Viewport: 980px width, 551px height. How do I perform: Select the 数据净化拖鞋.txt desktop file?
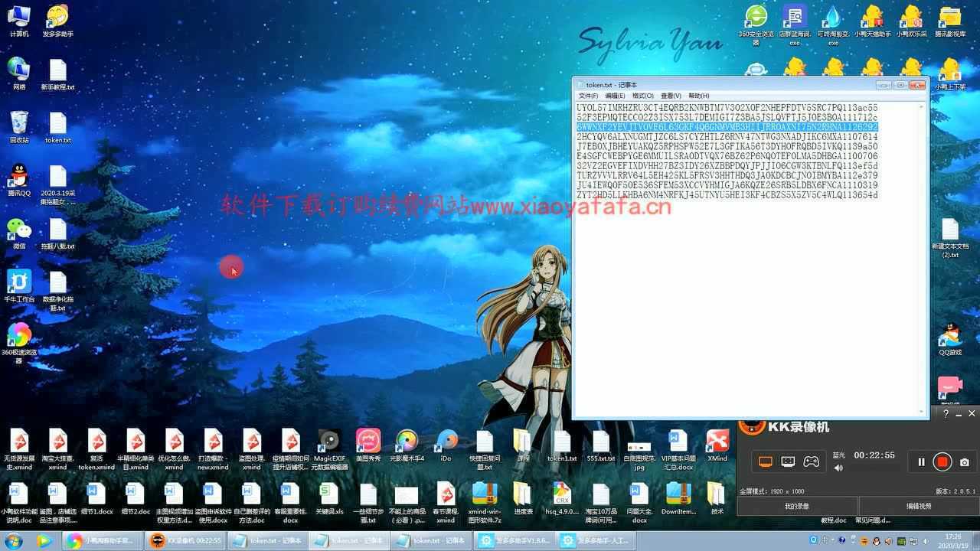pos(58,291)
